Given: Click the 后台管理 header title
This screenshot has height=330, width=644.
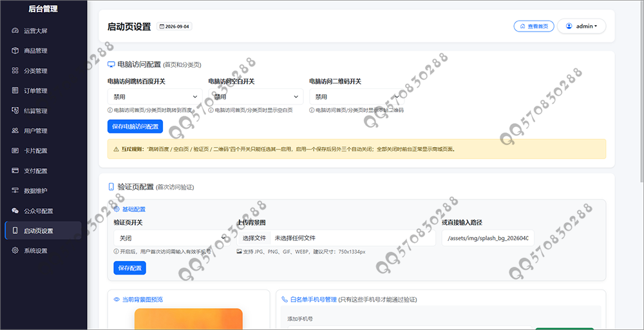Looking at the screenshot, I should point(43,9).
